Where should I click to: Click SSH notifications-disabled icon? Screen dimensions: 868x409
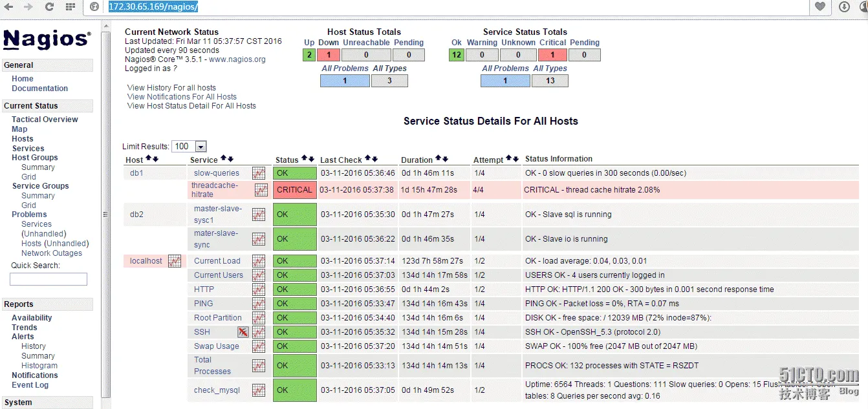pyautogui.click(x=243, y=332)
